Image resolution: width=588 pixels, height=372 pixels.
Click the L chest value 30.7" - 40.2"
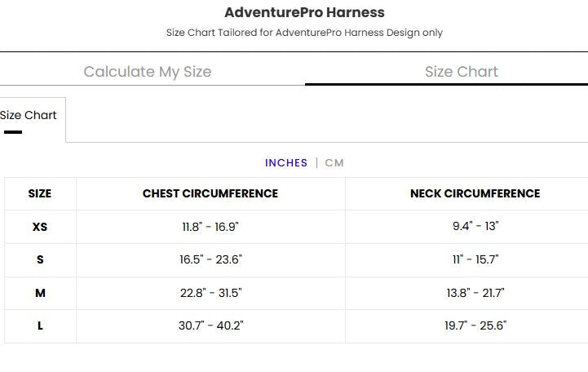coord(210,326)
